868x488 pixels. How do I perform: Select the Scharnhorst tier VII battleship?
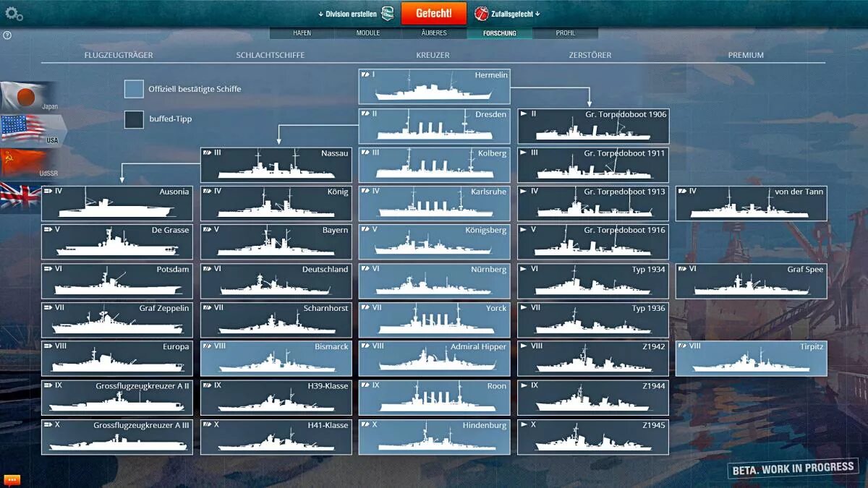pyautogui.click(x=276, y=320)
